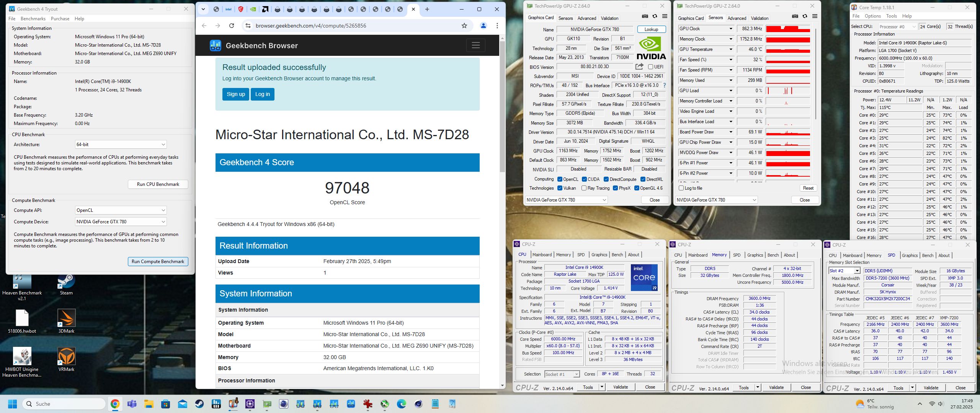Open the hamburger menu in GPU-Z Graphics Card window
This screenshot has height=413, width=980.
point(665,16)
